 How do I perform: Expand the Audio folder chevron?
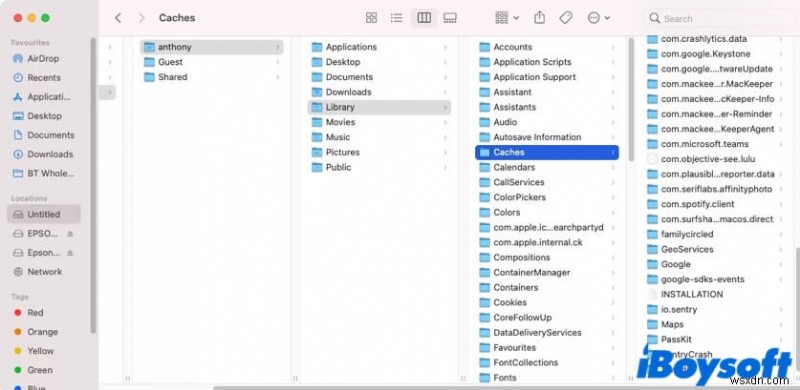613,123
